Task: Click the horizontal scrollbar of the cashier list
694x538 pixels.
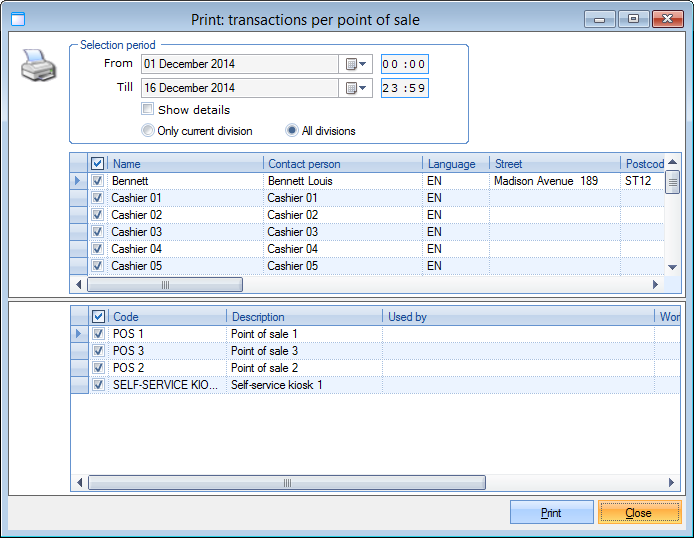Action: coord(164,285)
